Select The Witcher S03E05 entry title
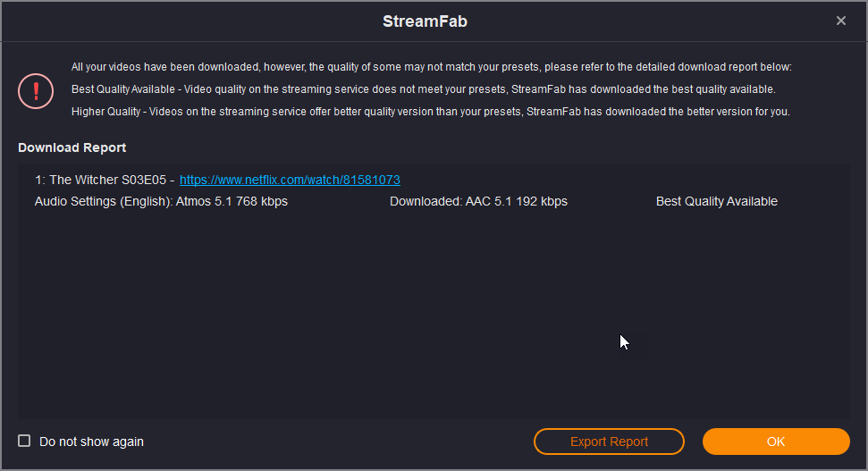Image resolution: width=868 pixels, height=471 pixels. pyautogui.click(x=107, y=180)
